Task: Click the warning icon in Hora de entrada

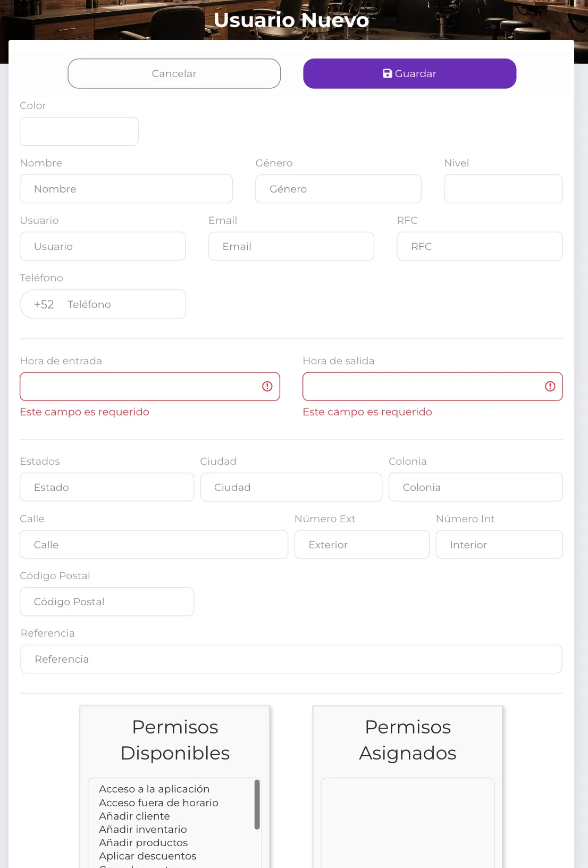Action: (x=267, y=387)
